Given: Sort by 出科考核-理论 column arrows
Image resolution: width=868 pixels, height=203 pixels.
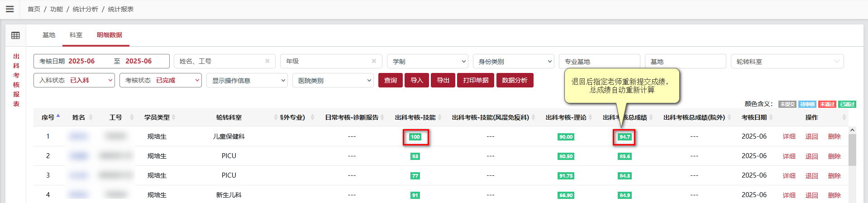Looking at the screenshot, I should pyautogui.click(x=591, y=117).
